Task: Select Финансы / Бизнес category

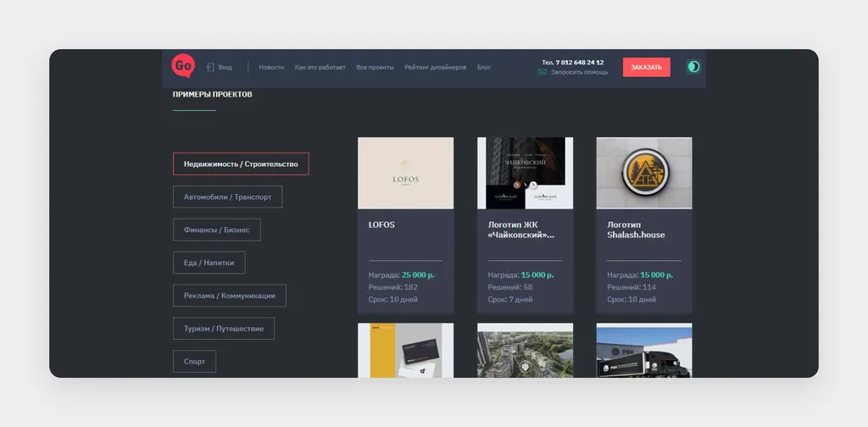Action: 216,230
